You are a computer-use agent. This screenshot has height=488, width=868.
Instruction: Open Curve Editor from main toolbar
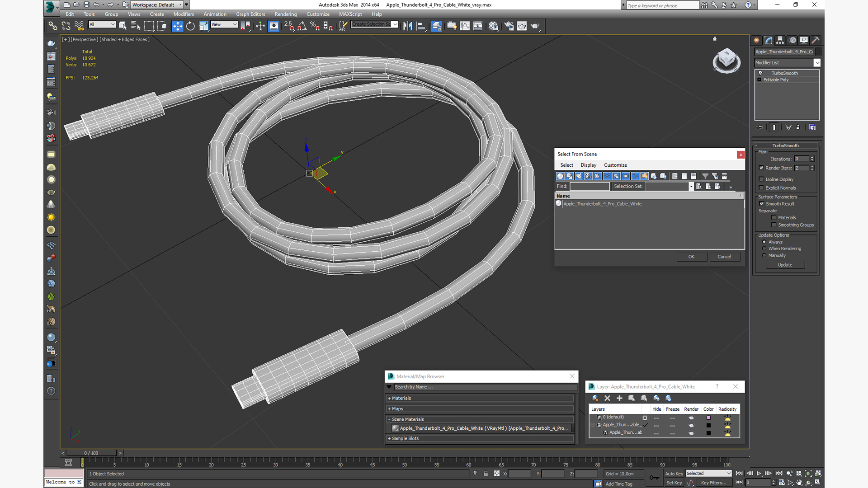coord(465,26)
